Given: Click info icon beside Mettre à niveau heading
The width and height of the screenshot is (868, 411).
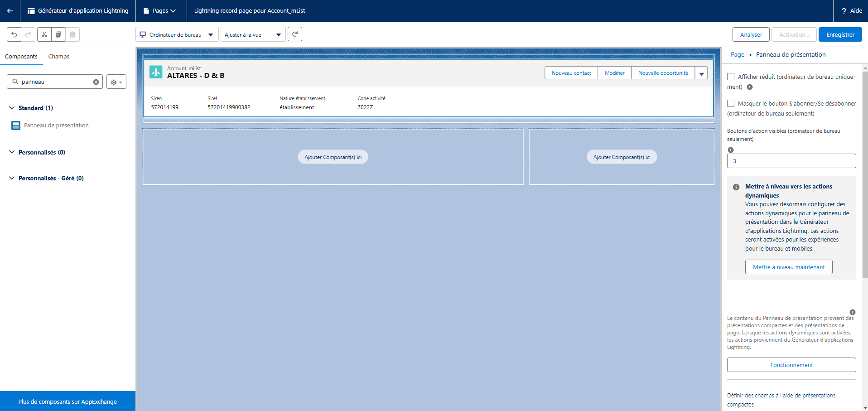Looking at the screenshot, I should 736,187.
